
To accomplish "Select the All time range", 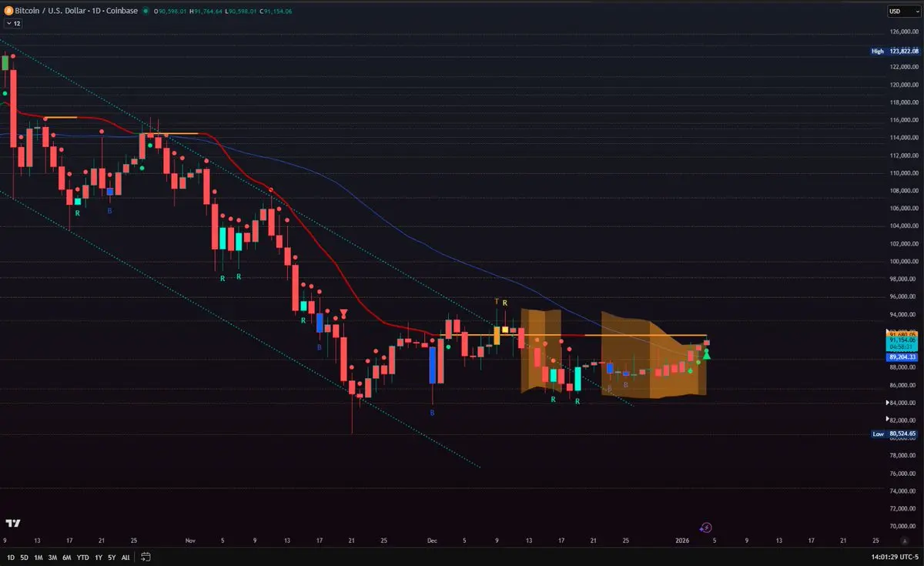I will (126, 557).
